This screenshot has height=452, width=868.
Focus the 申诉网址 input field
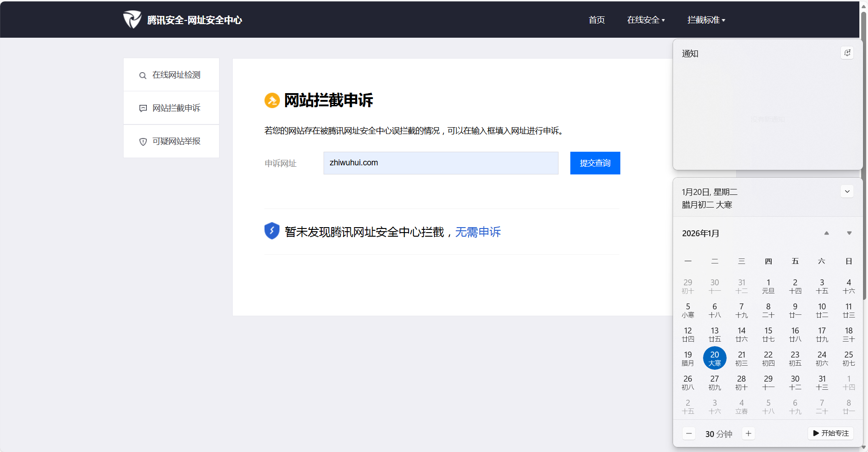pos(441,163)
